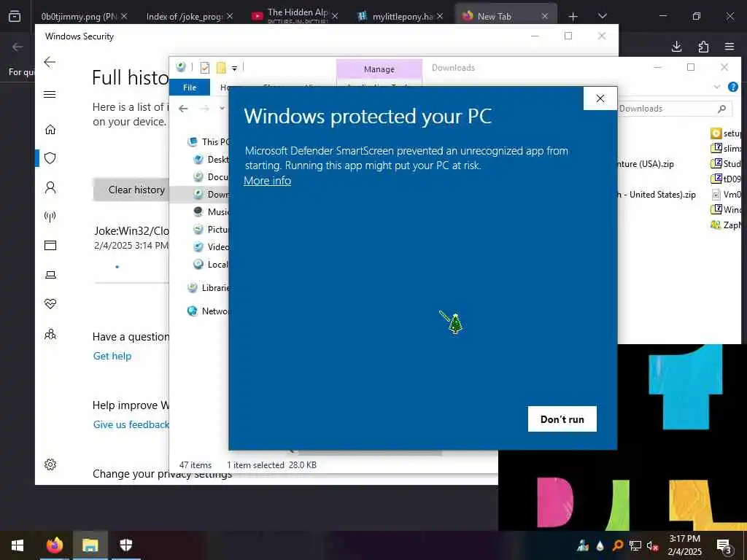This screenshot has width=747, height=560.
Task: Open Firefox extensions puzzle icon
Action: (x=703, y=46)
